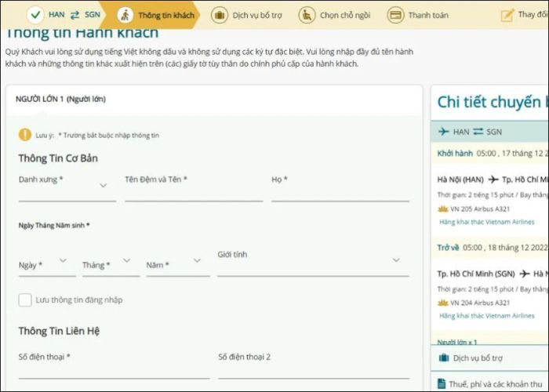Expand Thuế, phí và các khoản thu row

pyautogui.click(x=490, y=384)
